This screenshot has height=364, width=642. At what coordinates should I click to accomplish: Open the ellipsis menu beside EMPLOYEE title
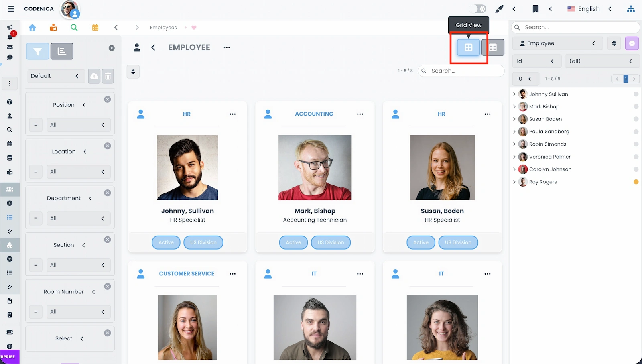coord(226,47)
